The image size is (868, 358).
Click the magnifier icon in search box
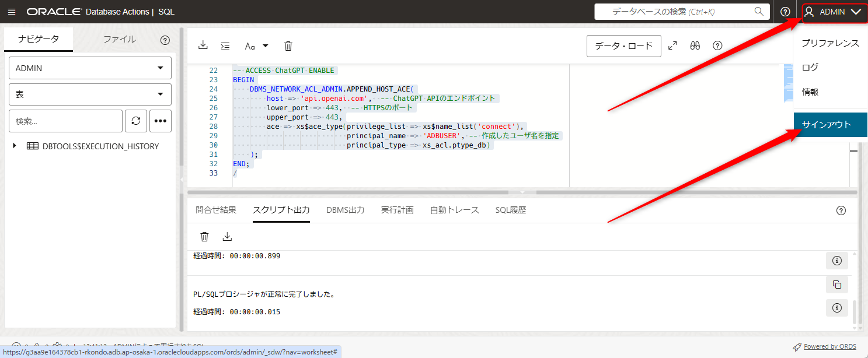[758, 11]
